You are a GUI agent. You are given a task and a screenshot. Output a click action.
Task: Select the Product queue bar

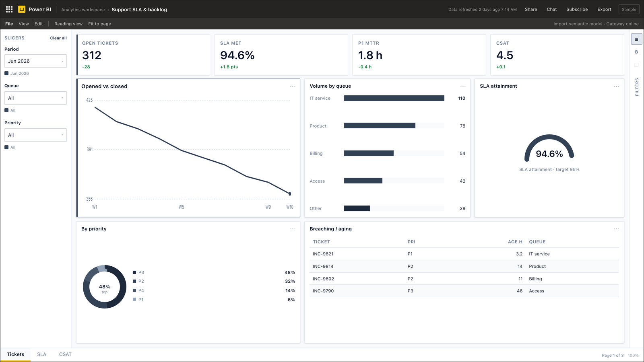(380, 126)
